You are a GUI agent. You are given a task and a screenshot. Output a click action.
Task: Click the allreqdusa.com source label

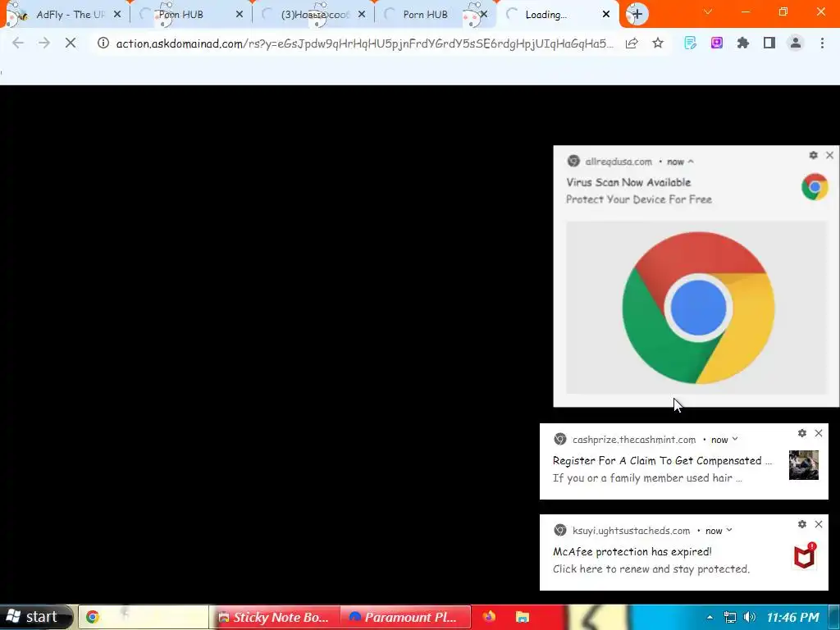[619, 162]
